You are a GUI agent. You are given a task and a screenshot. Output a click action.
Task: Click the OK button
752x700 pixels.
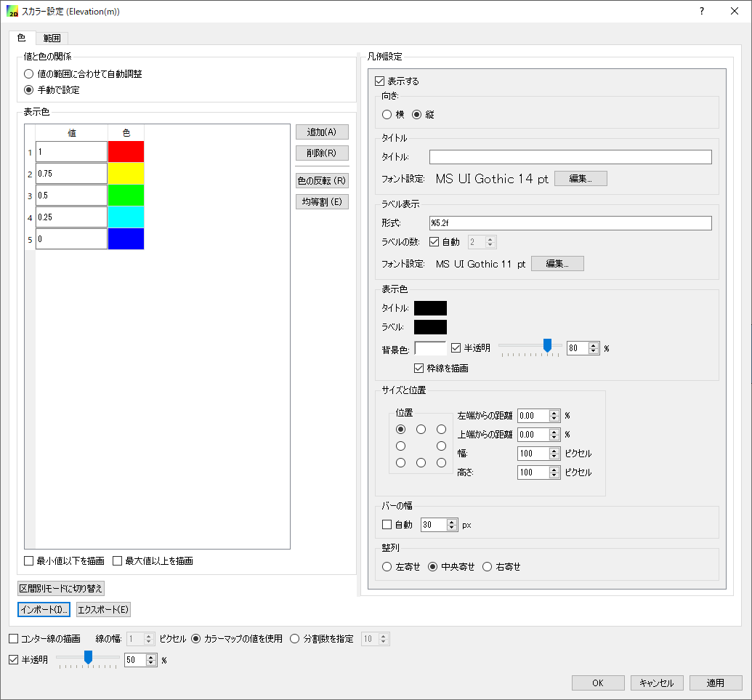point(598,683)
